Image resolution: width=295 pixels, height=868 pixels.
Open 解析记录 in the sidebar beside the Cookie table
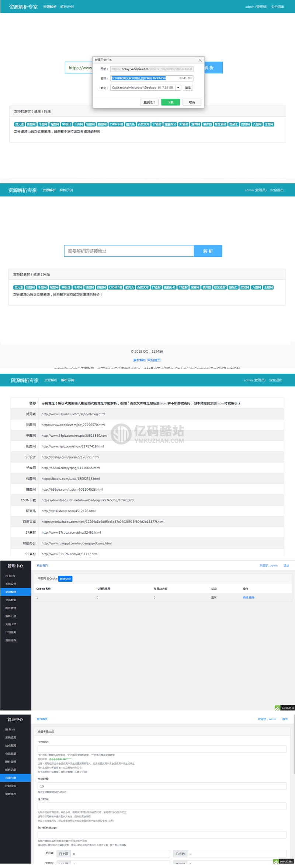pyautogui.click(x=11, y=616)
